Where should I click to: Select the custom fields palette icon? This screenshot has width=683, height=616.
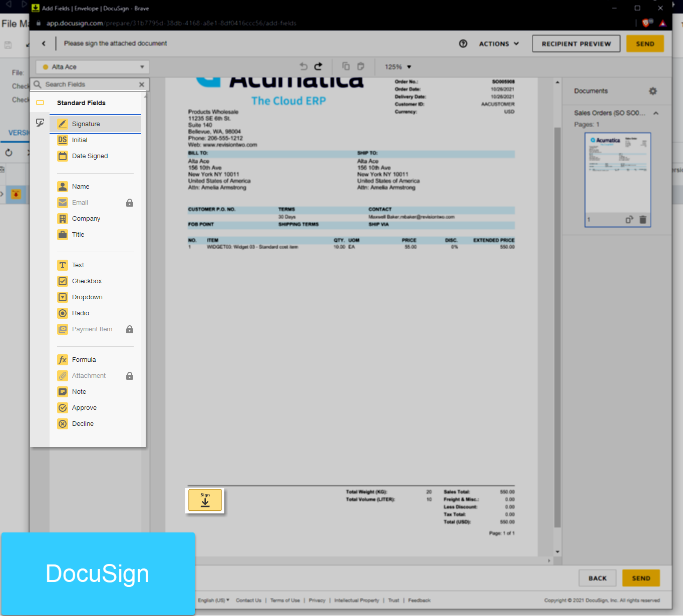pos(40,123)
